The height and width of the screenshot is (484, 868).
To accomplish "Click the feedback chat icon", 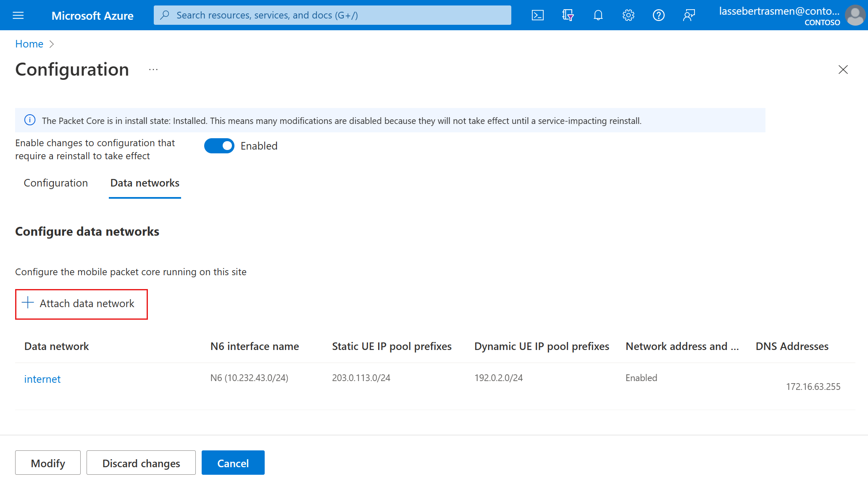I will (687, 14).
